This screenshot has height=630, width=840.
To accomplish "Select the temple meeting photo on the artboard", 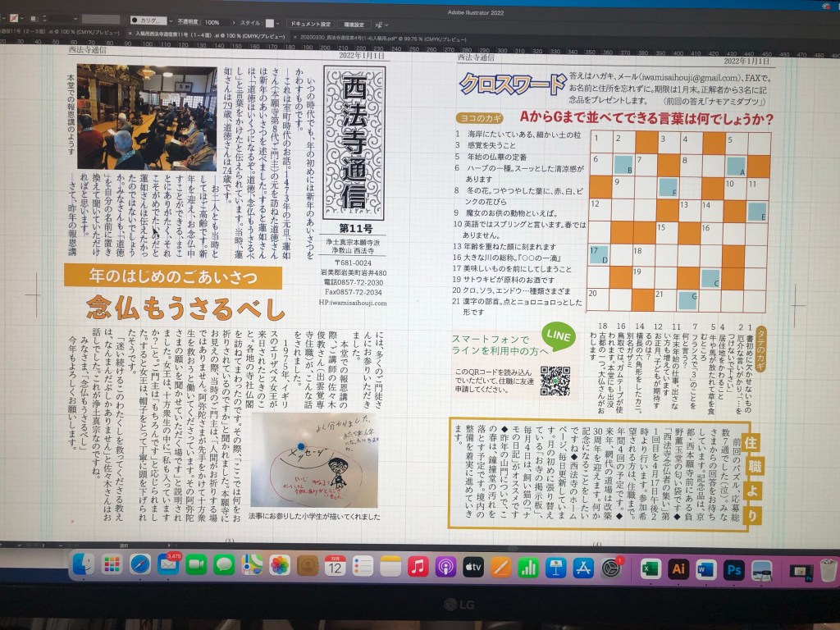I will tap(148, 116).
